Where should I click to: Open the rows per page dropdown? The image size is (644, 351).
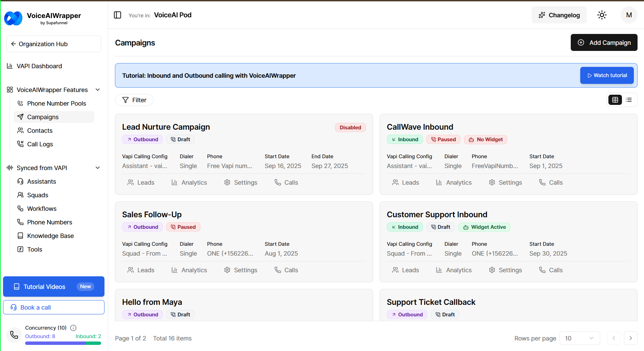579,338
